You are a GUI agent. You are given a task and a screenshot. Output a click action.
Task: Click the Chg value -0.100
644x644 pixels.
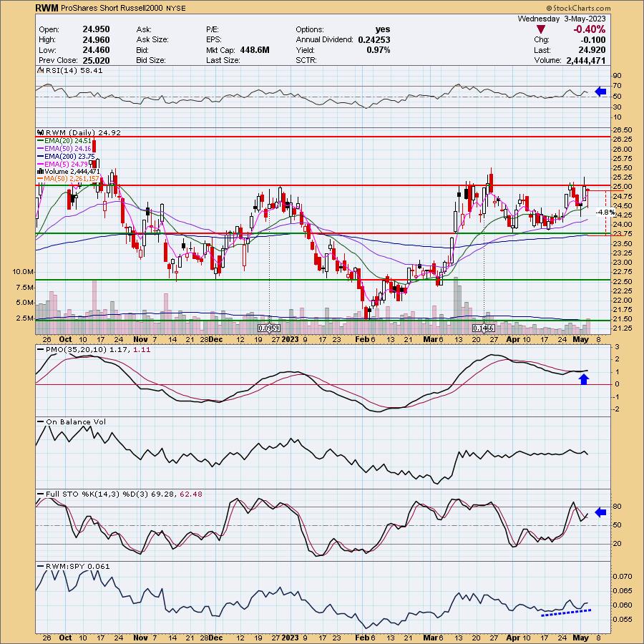tap(593, 40)
